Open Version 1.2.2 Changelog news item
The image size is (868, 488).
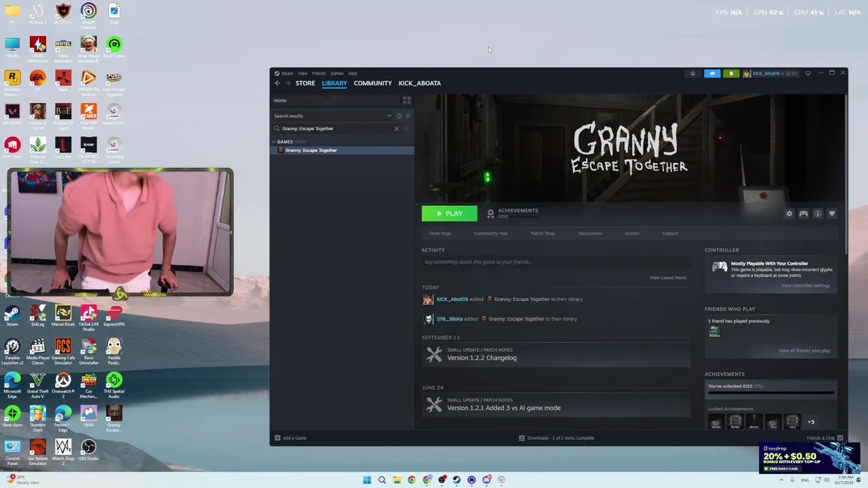556,354
